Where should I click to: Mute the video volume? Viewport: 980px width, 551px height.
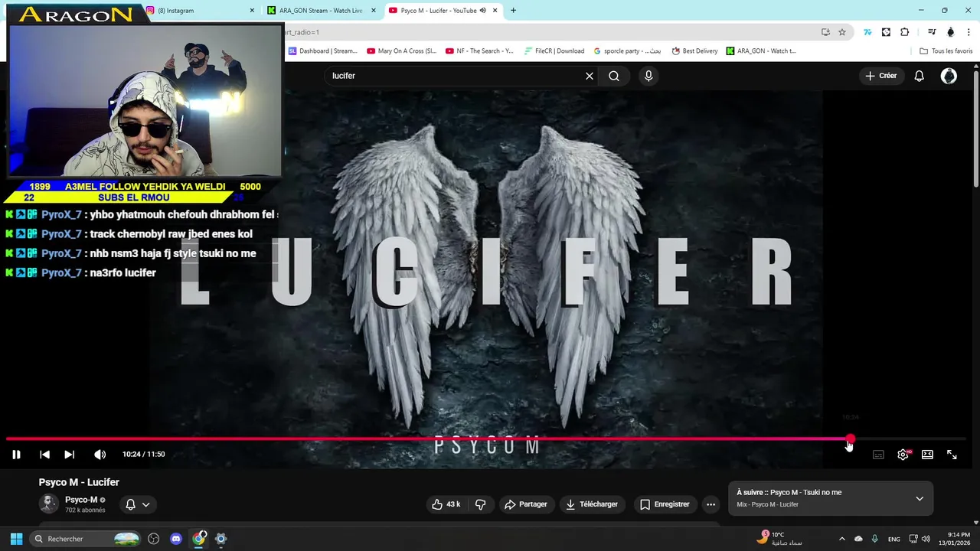coord(100,455)
